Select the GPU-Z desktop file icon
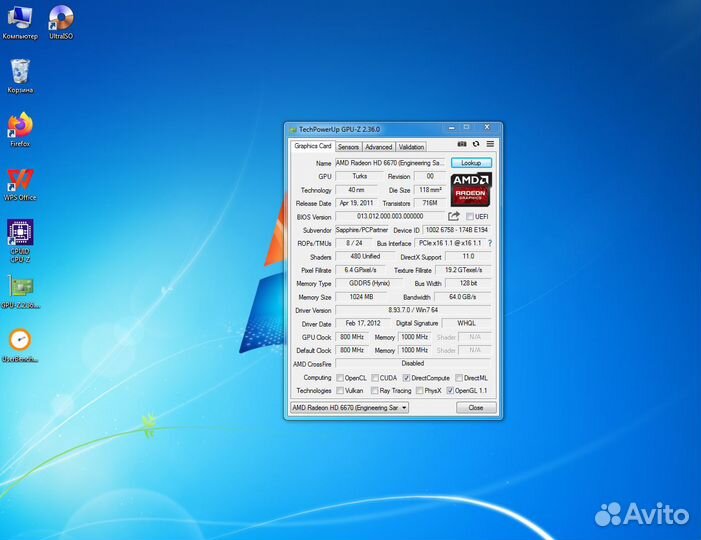 [x=20, y=292]
